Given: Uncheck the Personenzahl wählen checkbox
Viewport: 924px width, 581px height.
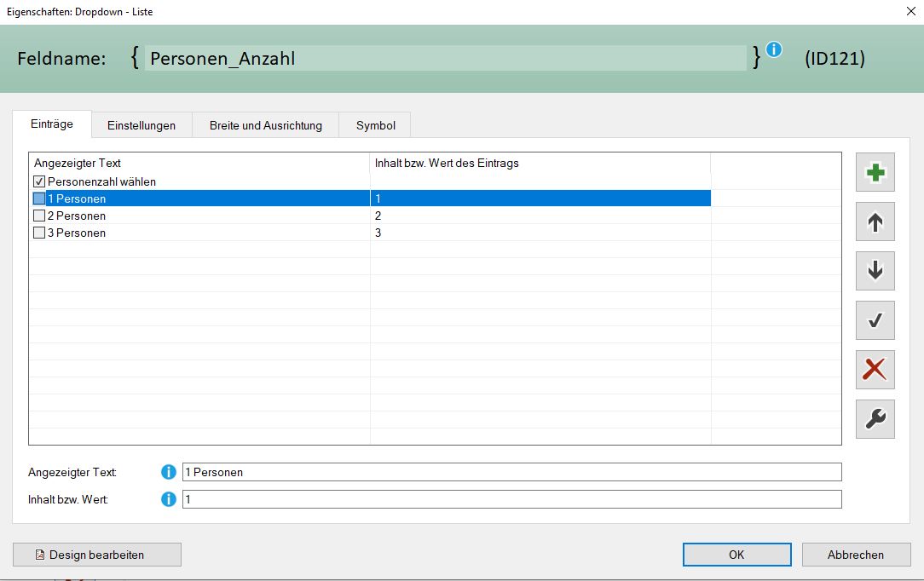Looking at the screenshot, I should coord(39,181).
